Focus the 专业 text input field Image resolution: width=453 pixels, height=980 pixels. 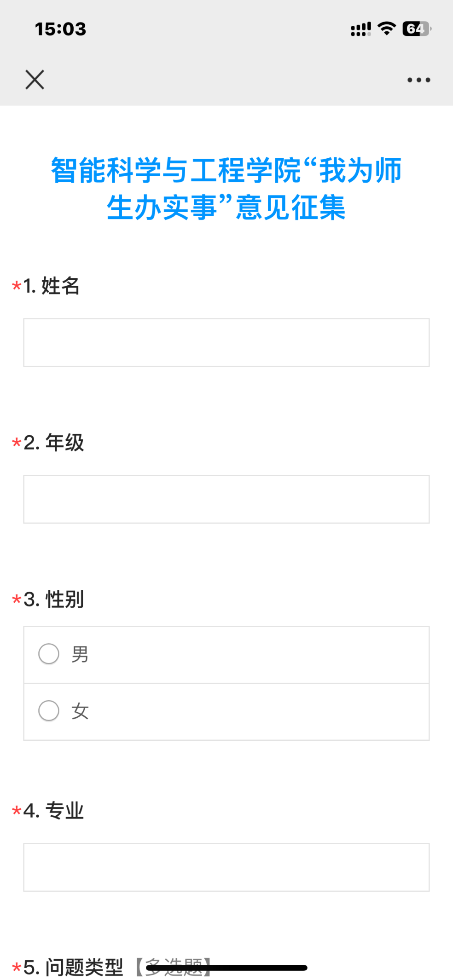coord(226,867)
